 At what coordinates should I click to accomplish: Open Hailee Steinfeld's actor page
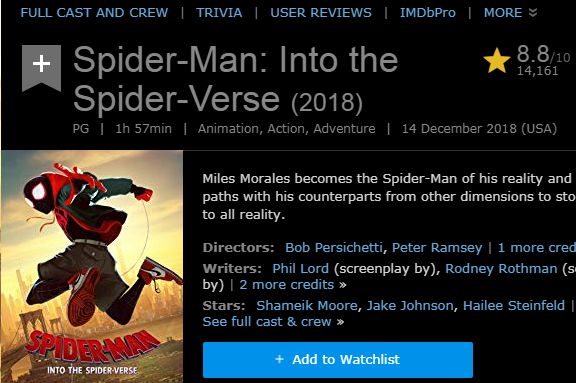(514, 306)
